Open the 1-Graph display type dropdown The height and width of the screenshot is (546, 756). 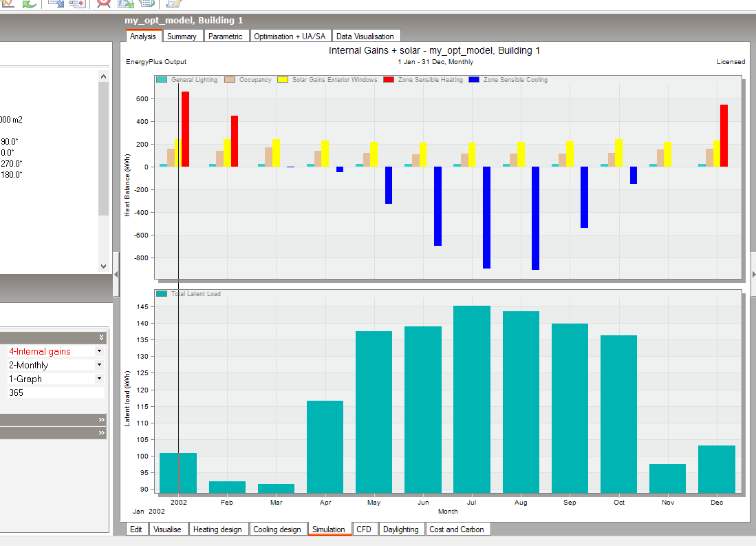(x=99, y=379)
